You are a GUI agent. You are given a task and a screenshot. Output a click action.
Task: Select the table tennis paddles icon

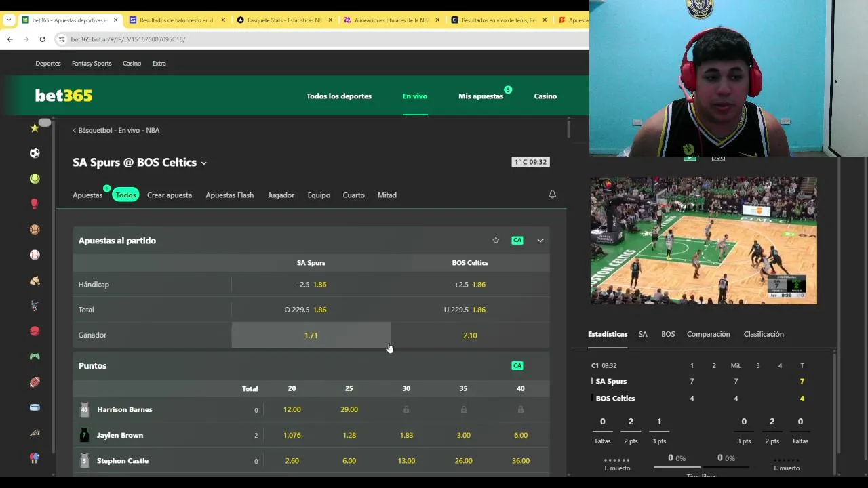35,458
